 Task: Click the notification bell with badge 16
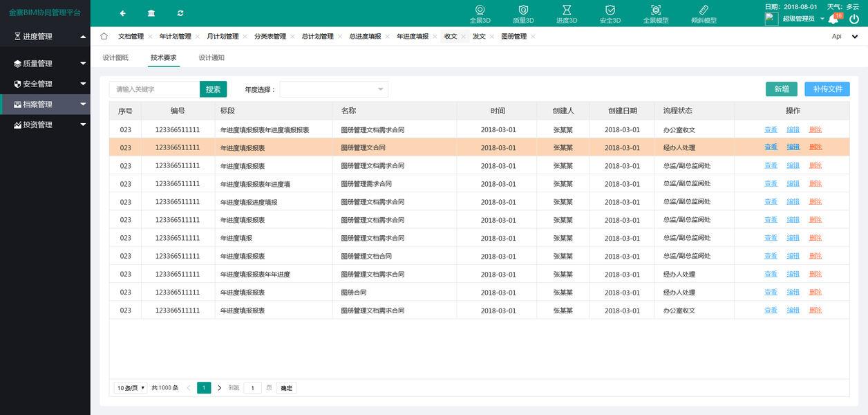tap(834, 19)
